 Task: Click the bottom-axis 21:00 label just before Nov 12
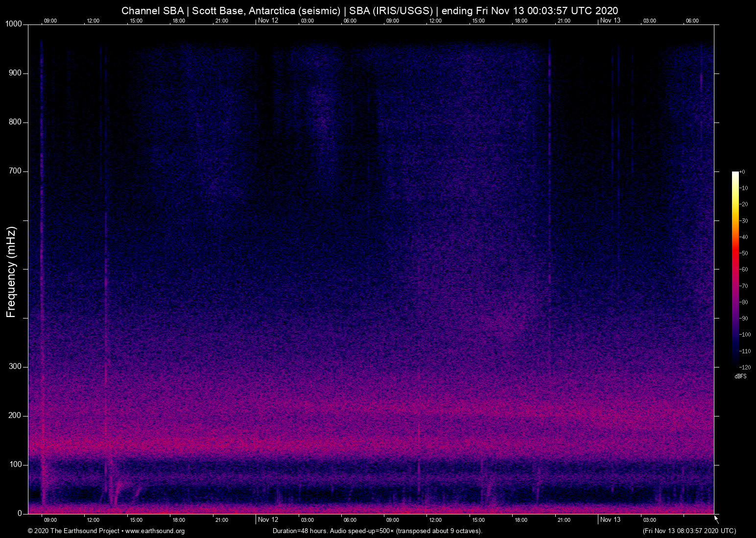click(x=222, y=520)
